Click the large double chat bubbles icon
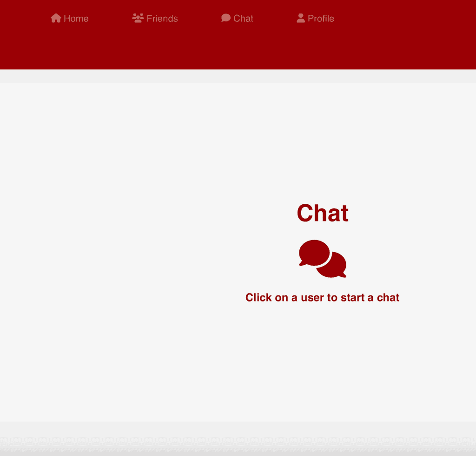 pos(323,259)
